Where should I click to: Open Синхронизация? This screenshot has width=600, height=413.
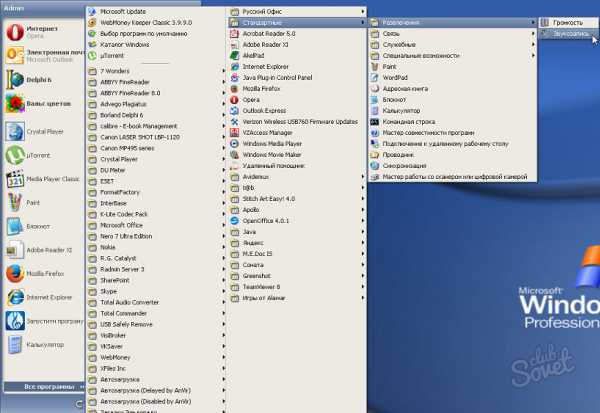[452, 166]
